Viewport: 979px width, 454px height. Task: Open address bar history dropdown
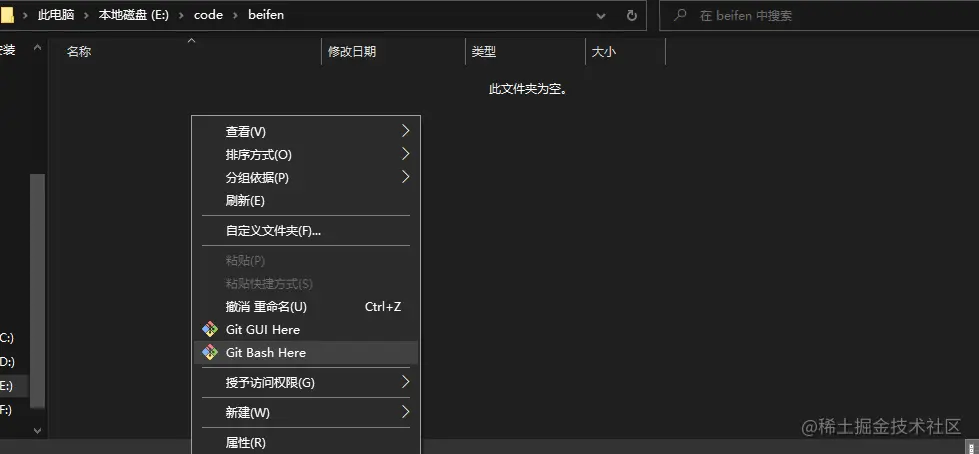coord(601,16)
